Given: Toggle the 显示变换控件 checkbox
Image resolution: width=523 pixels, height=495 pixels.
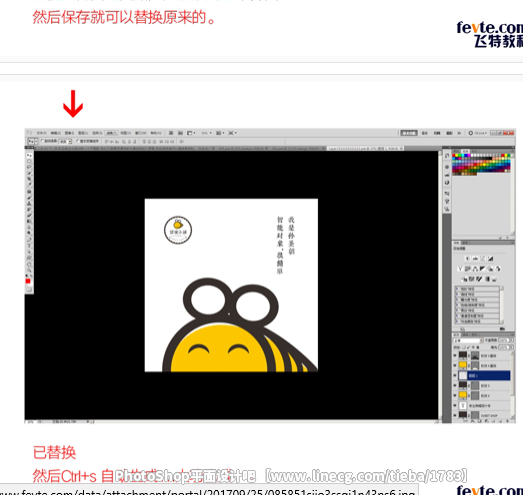Looking at the screenshot, I should click(x=78, y=141).
